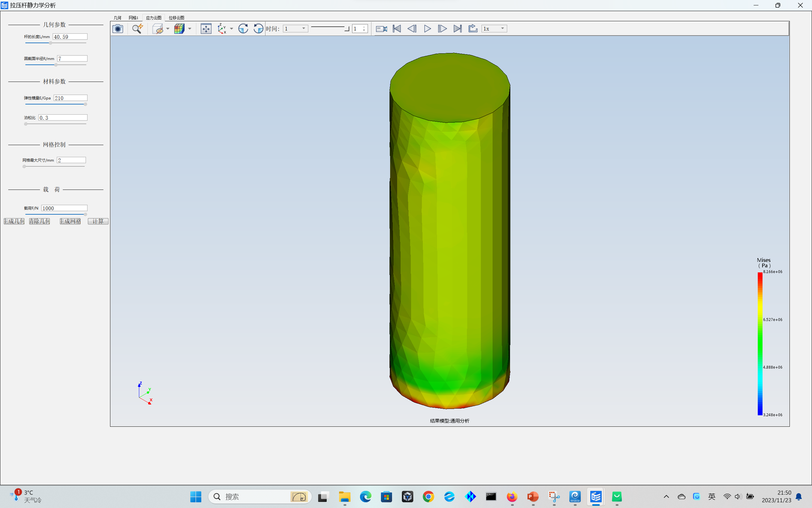The height and width of the screenshot is (508, 812).
Task: Click the 载荷F/N input field
Action: click(x=64, y=208)
